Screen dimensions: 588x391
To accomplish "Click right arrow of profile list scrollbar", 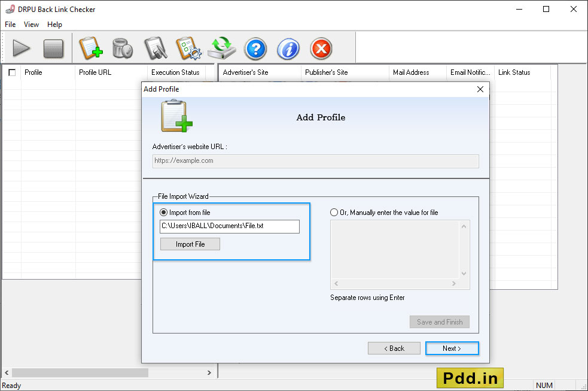I will tap(209, 372).
